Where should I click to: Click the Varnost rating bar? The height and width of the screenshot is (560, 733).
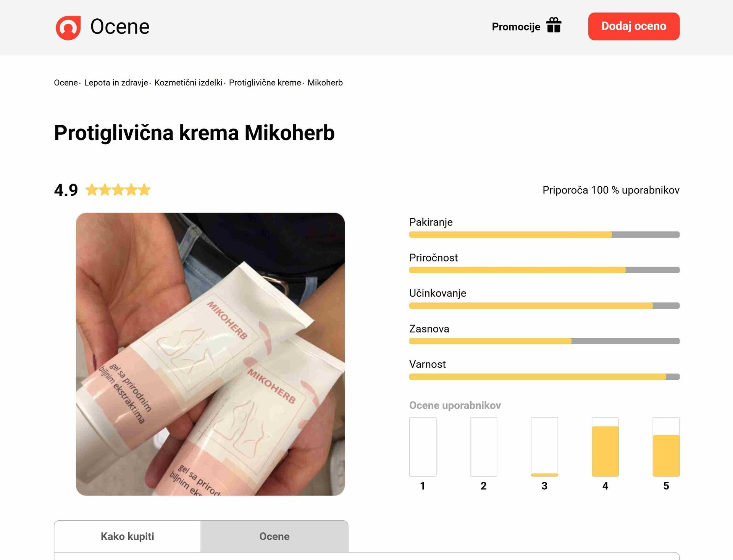click(x=544, y=377)
